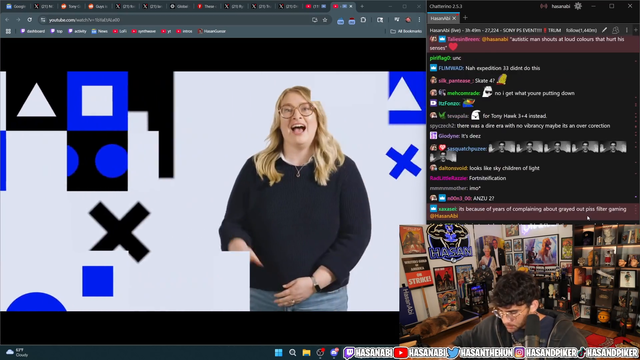Select the HasanAbi chat tab
This screenshot has height=360, width=640.
coord(440,18)
